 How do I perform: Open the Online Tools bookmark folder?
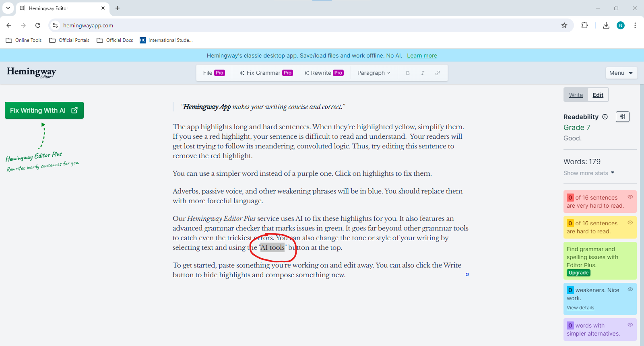pos(24,40)
